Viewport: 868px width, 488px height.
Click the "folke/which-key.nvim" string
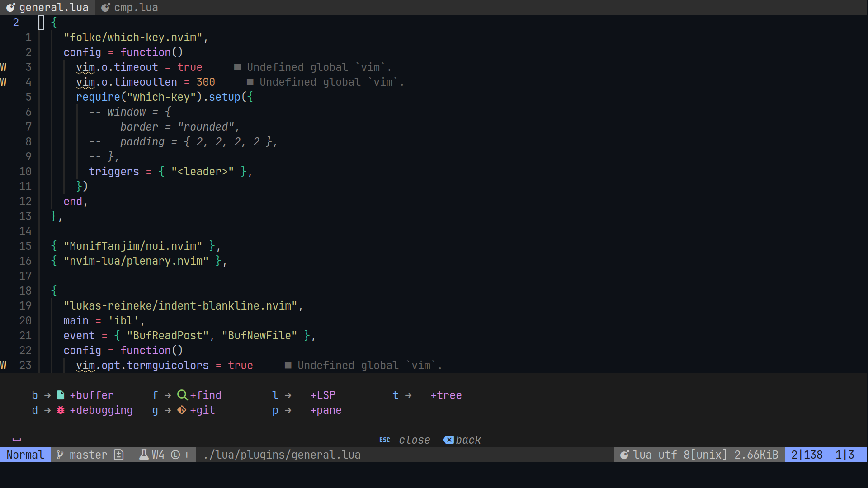[133, 38]
